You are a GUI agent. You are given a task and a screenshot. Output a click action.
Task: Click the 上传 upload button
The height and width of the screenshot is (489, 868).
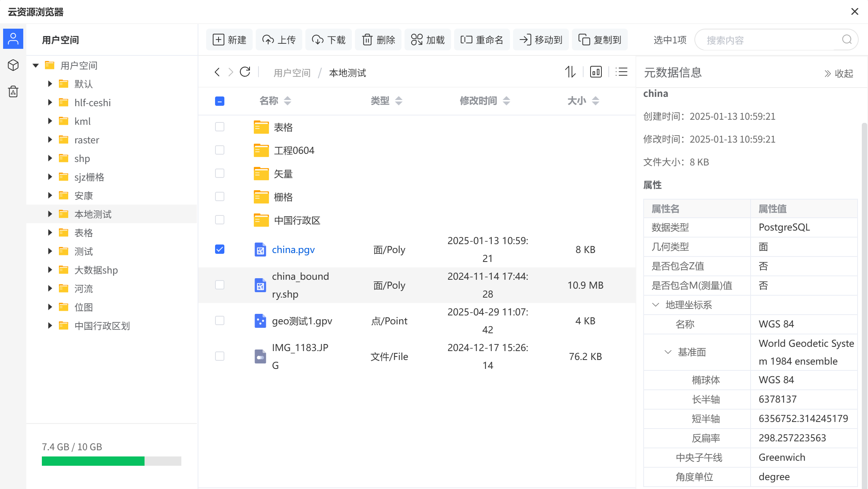[x=279, y=40]
